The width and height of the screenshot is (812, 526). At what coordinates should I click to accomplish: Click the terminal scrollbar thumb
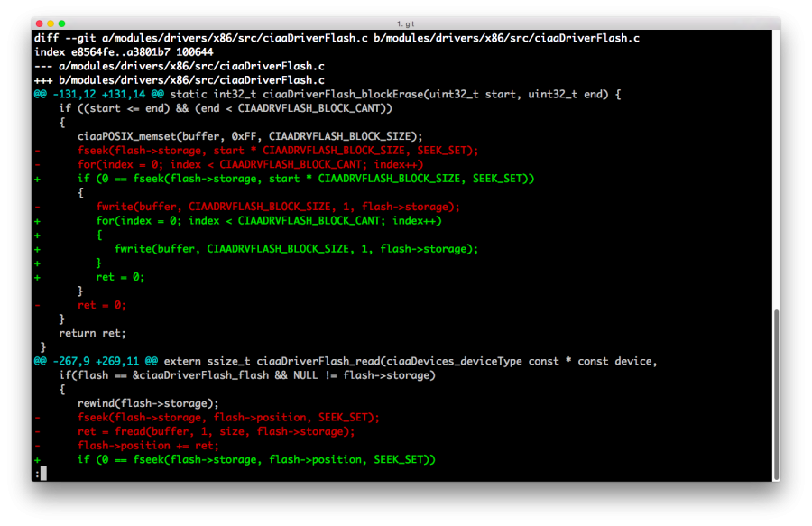[776, 395]
